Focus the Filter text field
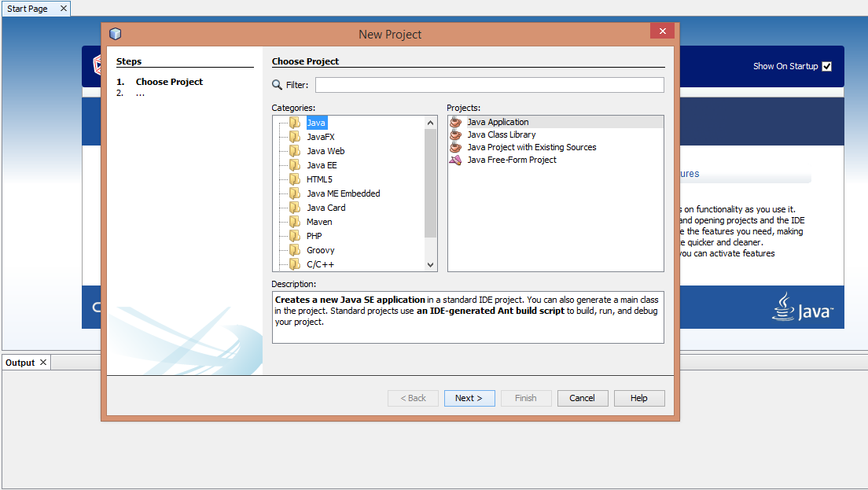 click(489, 85)
